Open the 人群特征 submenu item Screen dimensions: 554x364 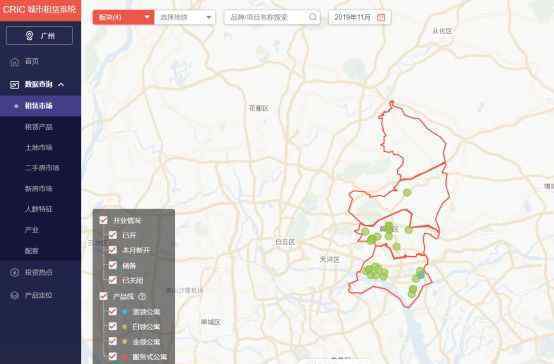coord(39,209)
